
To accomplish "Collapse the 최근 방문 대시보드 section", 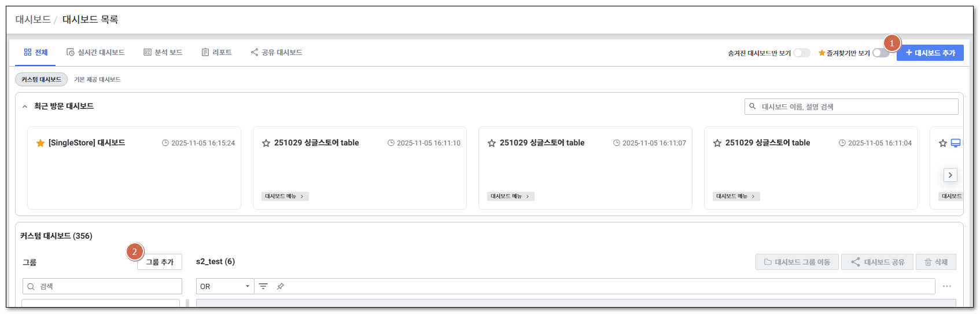I will (x=25, y=107).
